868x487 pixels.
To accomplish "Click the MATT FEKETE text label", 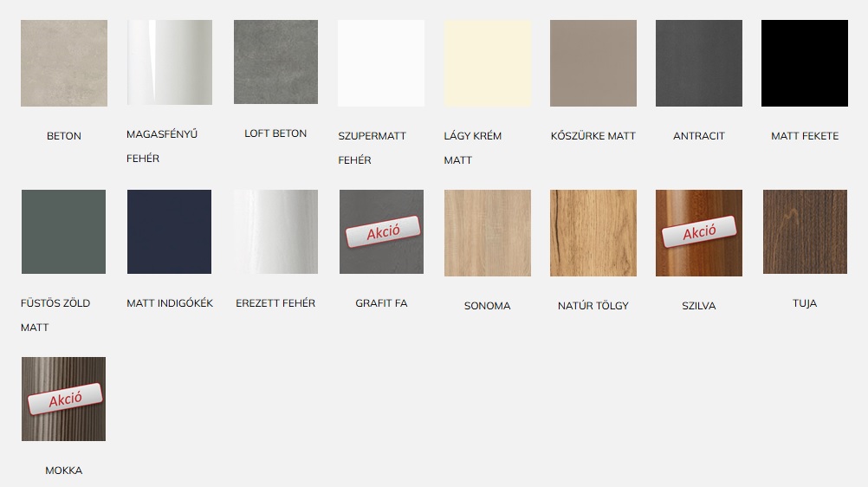I will 805,136.
